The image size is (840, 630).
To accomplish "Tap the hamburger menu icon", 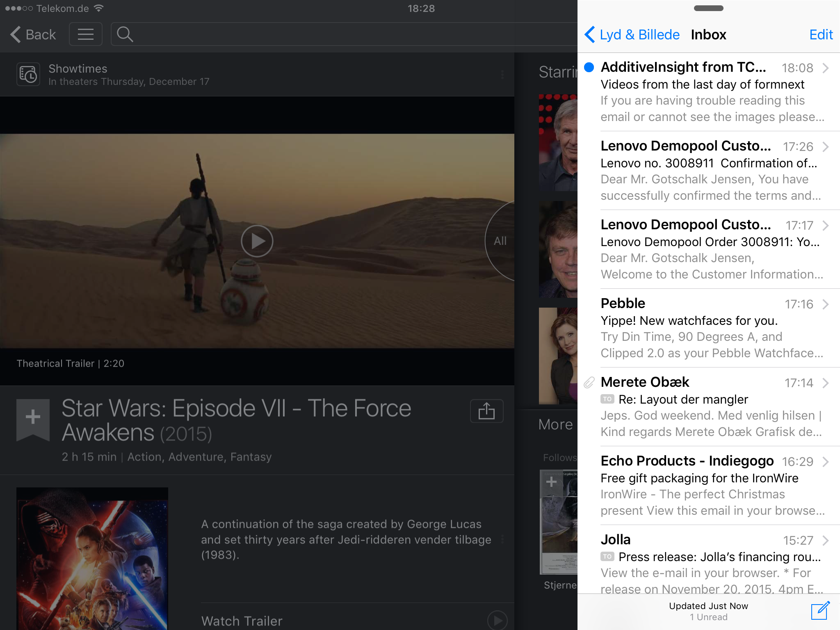I will pyautogui.click(x=85, y=34).
